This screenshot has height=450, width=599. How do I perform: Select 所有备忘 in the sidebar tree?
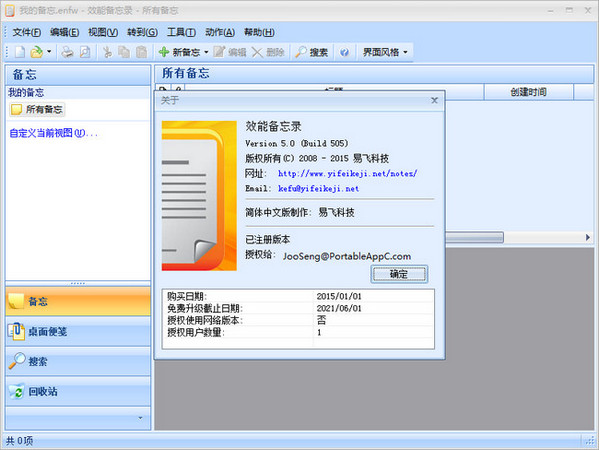[37, 110]
